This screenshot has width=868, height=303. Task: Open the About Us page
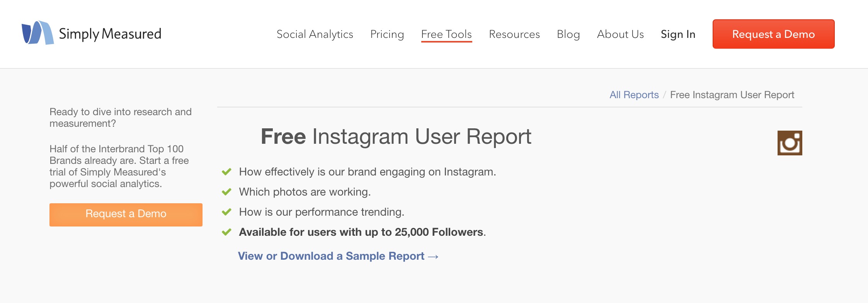[x=620, y=34]
